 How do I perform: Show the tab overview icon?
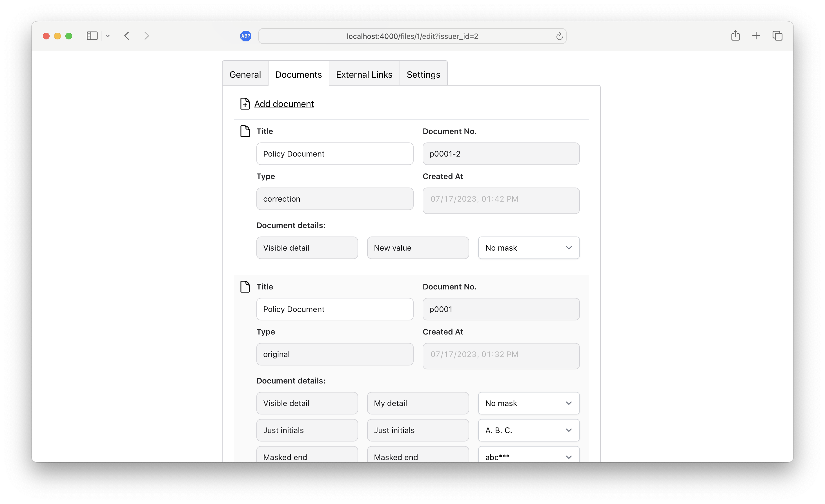[777, 36]
